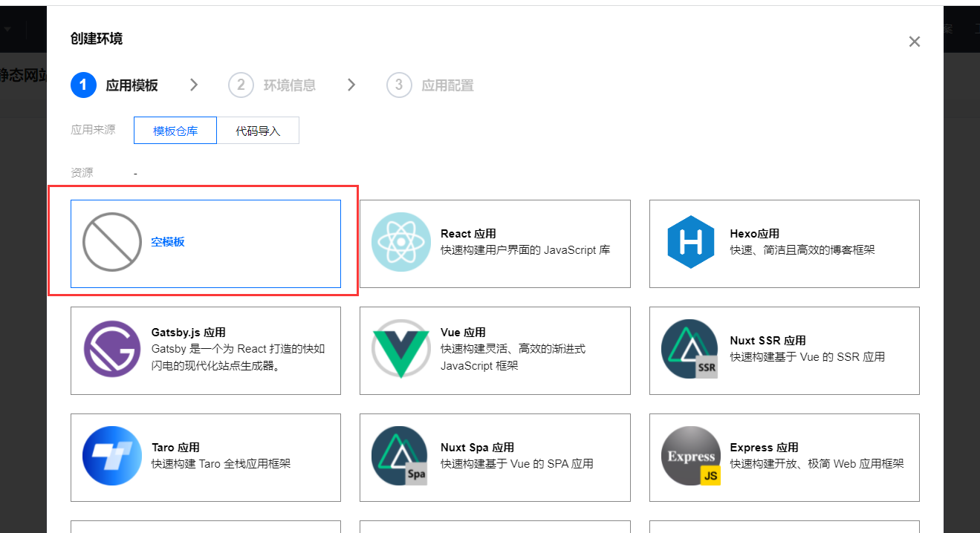Select the Nuxt Spa logo icon
This screenshot has height=533, width=980.
[401, 455]
